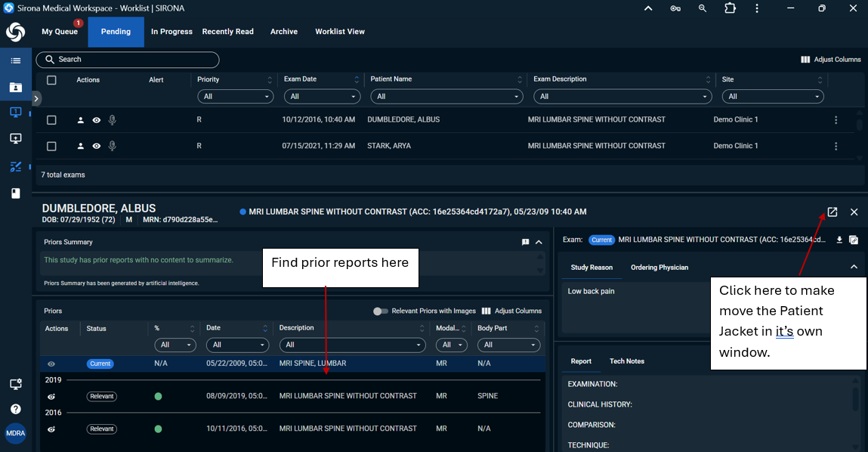Screen dimensions: 868x452
Task: Open the help icon in left sidebar
Action: 15,409
